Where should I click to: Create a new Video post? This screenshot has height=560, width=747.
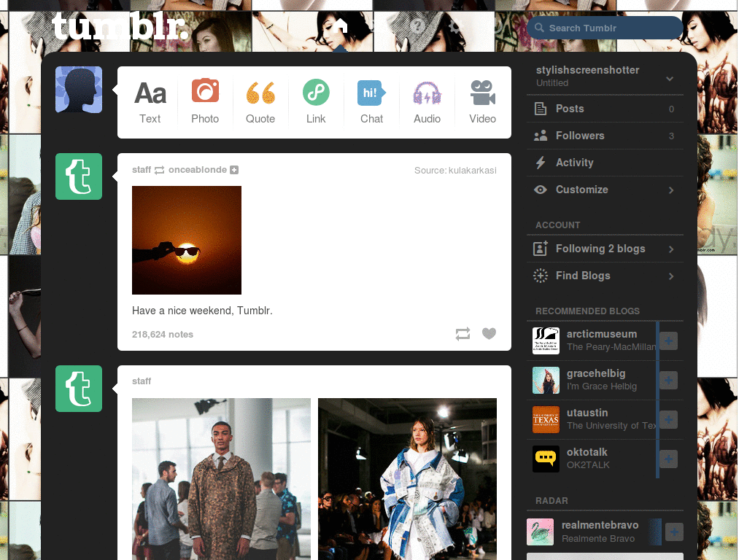483,102
